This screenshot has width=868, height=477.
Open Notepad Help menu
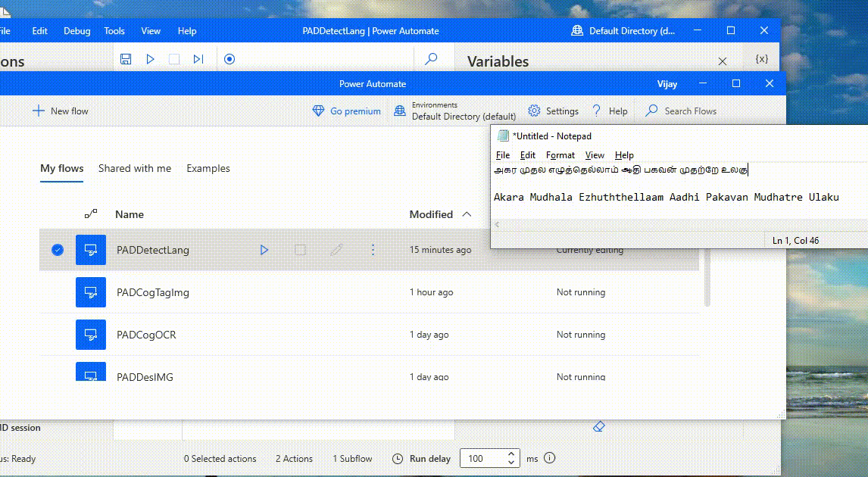click(x=624, y=155)
